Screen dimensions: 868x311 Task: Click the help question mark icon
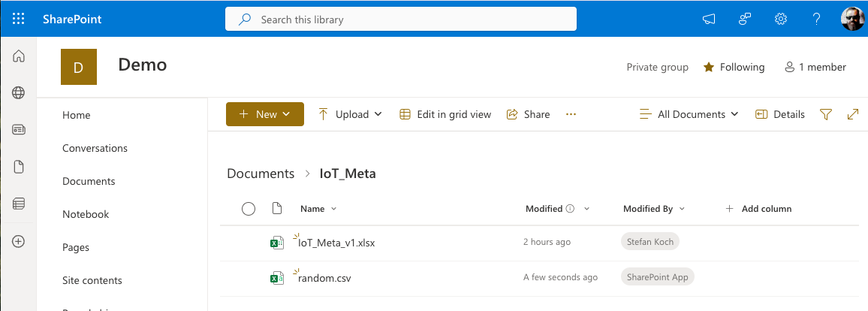[x=817, y=19]
